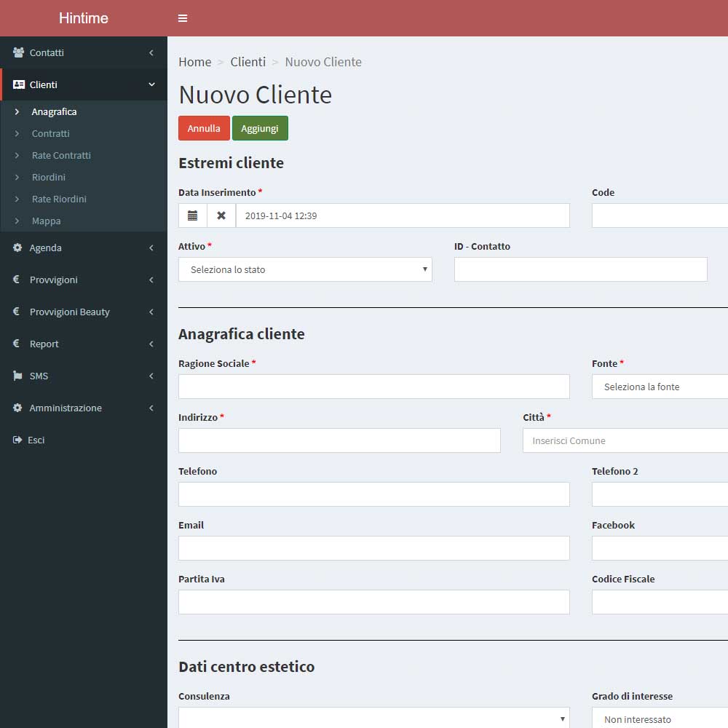Open the Attivo 'Seleziona lo stato' dropdown

(x=305, y=269)
